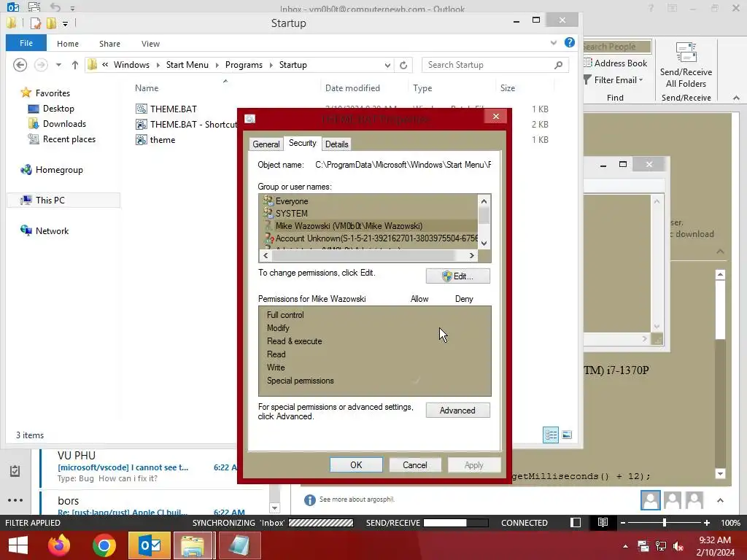Open Outlook tasks navigation icon
Image resolution: width=747 pixels, height=560 pixels.
15,471
